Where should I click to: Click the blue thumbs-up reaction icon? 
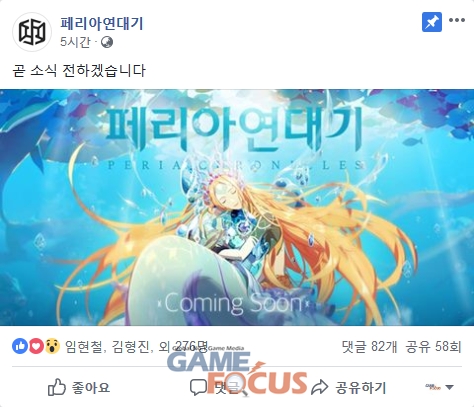click(20, 346)
